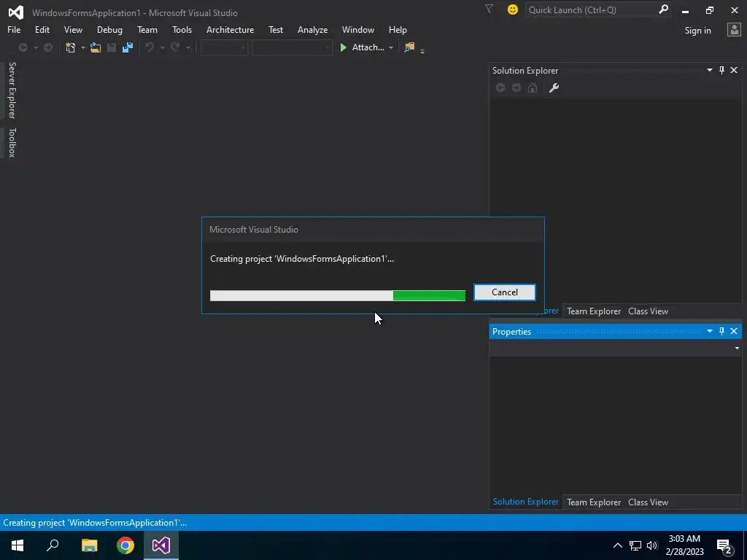Screen dimensions: 747x560
Task: Click the account avatar icon beside Sign in
Action: click(x=734, y=30)
